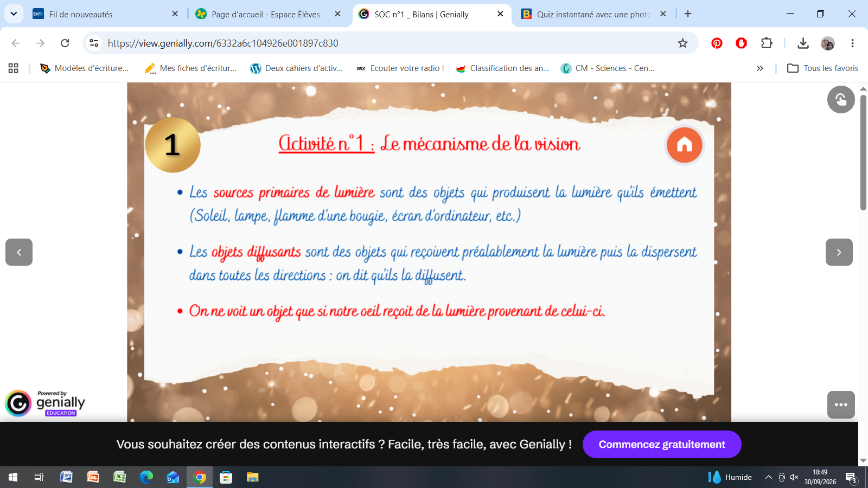868x488 pixels.
Task: Expand hidden bookmarks with the chevron
Action: pos(760,68)
